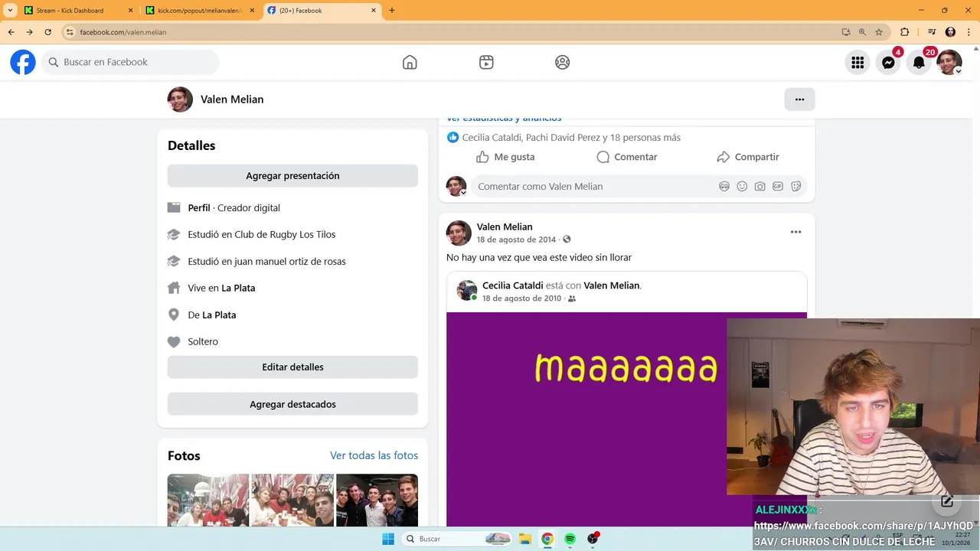Image resolution: width=980 pixels, height=551 pixels.
Task: Open Spotify from taskbar
Action: 570,539
